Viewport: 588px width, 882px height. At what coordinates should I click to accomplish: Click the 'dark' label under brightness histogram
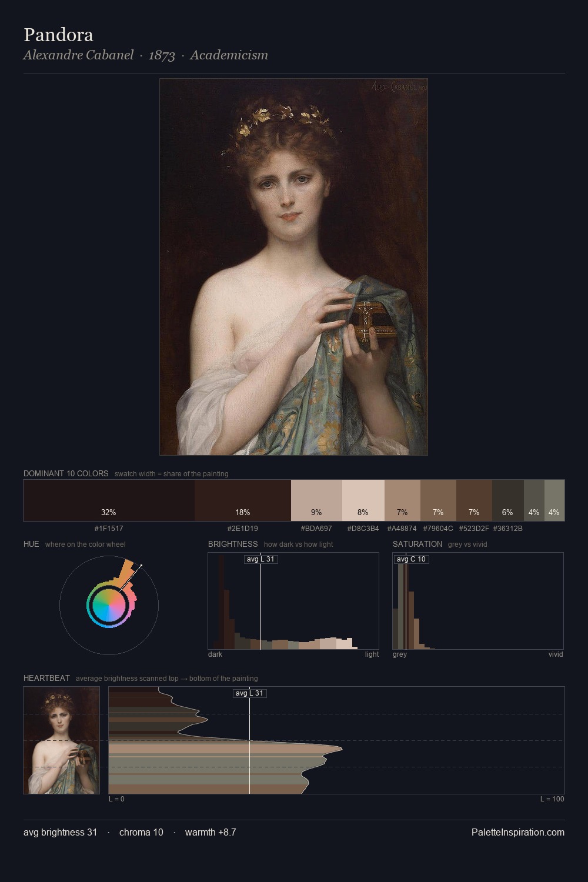[x=215, y=654]
